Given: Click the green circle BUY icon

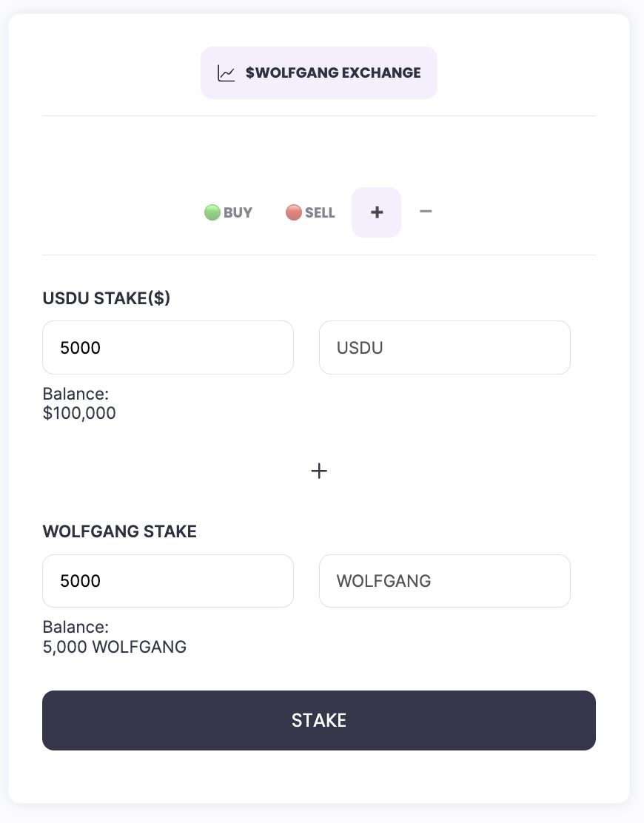Looking at the screenshot, I should coord(212,212).
